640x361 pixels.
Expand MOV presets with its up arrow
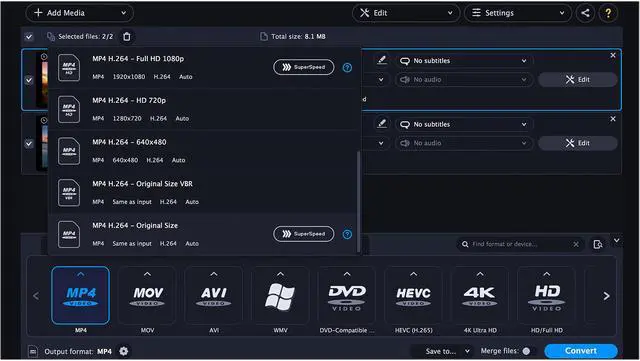click(x=147, y=274)
